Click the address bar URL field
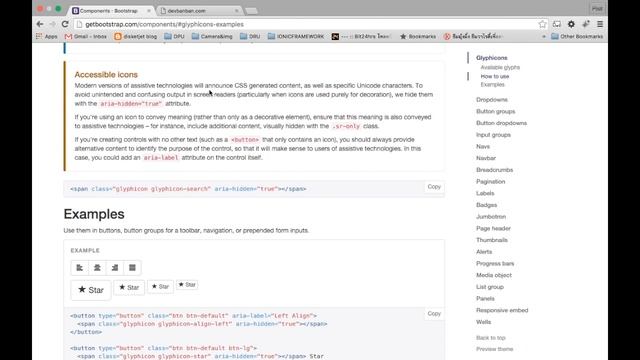 (306, 24)
